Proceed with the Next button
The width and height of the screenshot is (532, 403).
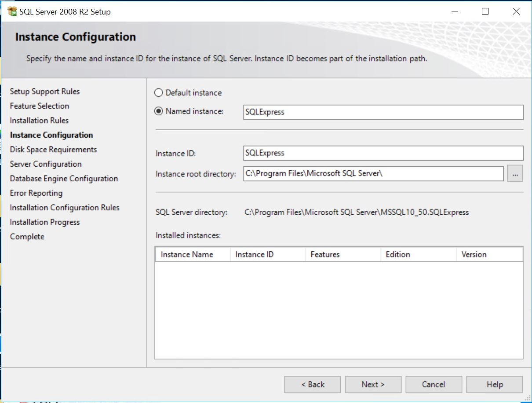click(x=373, y=385)
